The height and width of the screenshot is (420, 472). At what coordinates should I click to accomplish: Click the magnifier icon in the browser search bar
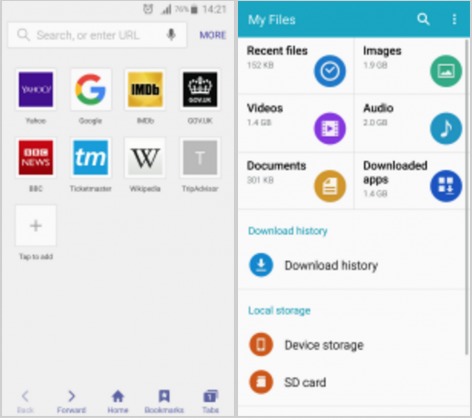[x=23, y=35]
